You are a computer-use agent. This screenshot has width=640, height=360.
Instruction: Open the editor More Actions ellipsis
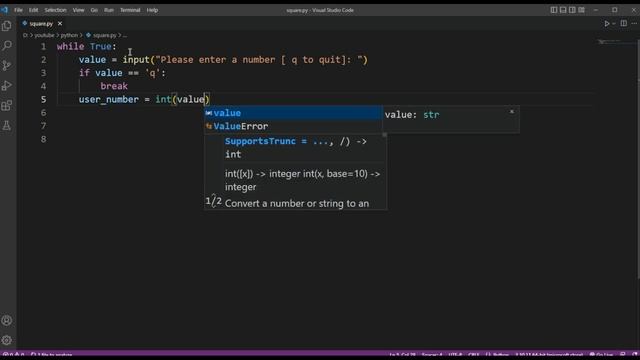634,24
